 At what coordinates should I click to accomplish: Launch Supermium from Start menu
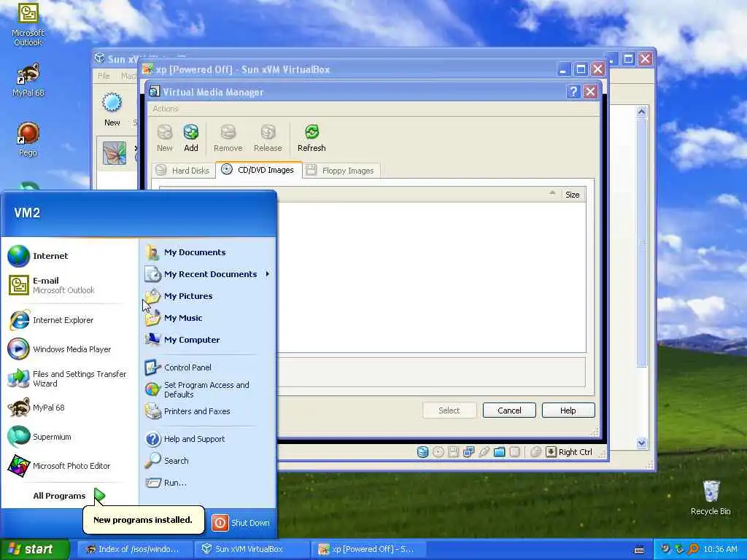point(69,437)
